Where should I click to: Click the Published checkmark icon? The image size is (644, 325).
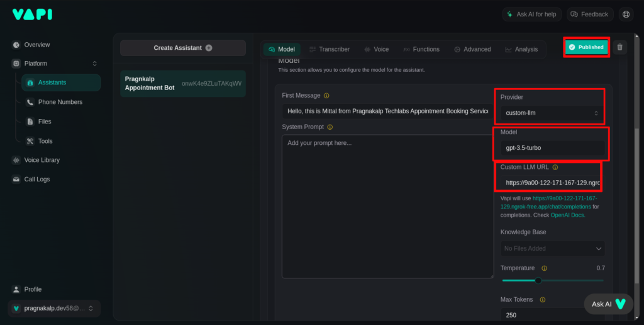pos(572,47)
